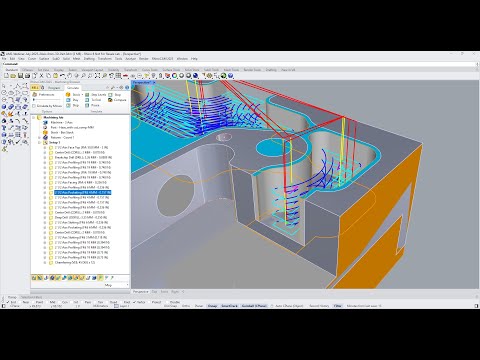Click the layer swatch in status bar
This screenshot has width=480, height=360.
pyautogui.click(x=116, y=306)
